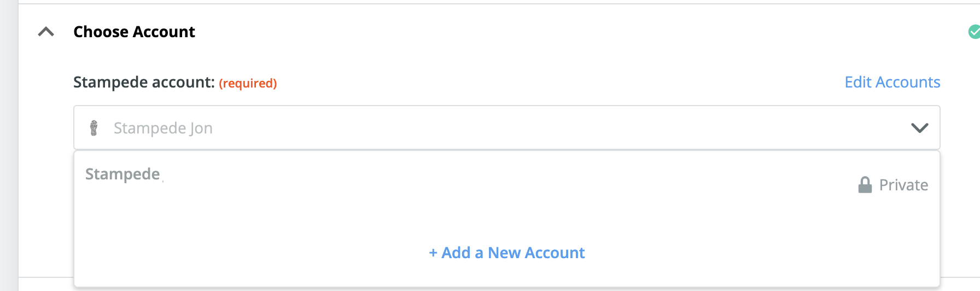Click the green checkmark status icon
980x291 pixels.
[973, 32]
